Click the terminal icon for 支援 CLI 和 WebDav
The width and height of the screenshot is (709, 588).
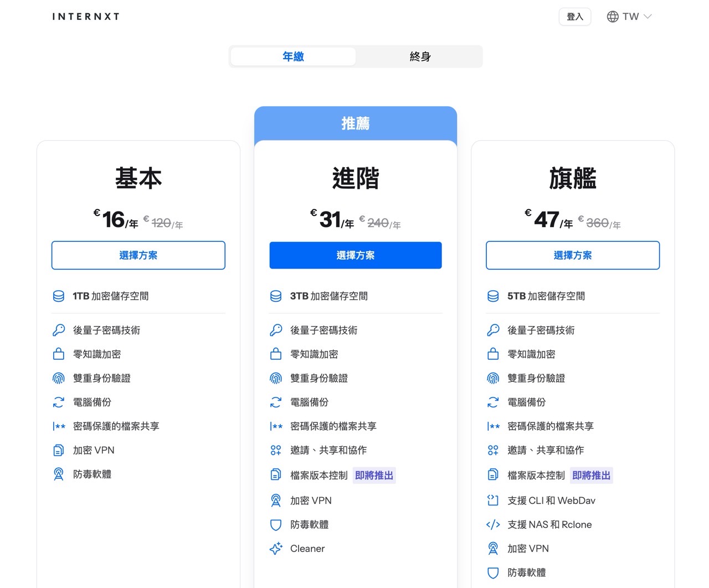(493, 500)
